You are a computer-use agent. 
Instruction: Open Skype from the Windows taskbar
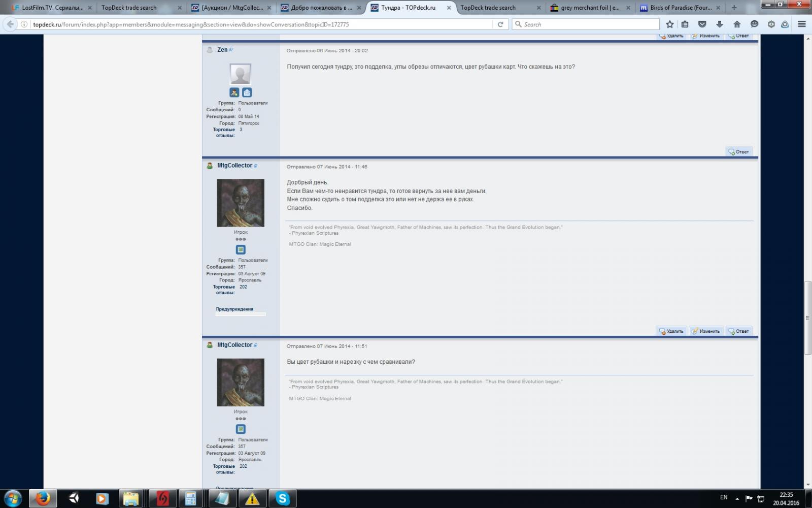(x=283, y=499)
